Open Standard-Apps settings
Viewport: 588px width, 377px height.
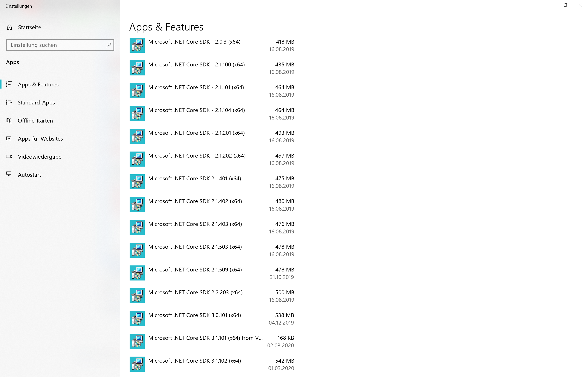[36, 102]
